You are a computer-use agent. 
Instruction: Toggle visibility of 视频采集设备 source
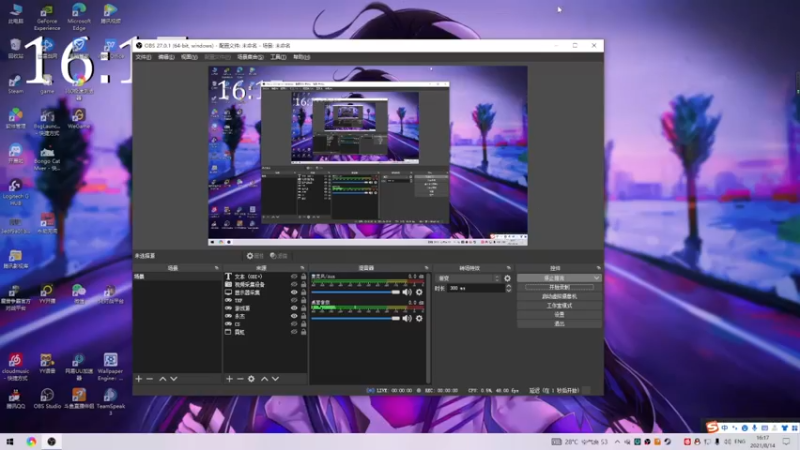coord(294,284)
